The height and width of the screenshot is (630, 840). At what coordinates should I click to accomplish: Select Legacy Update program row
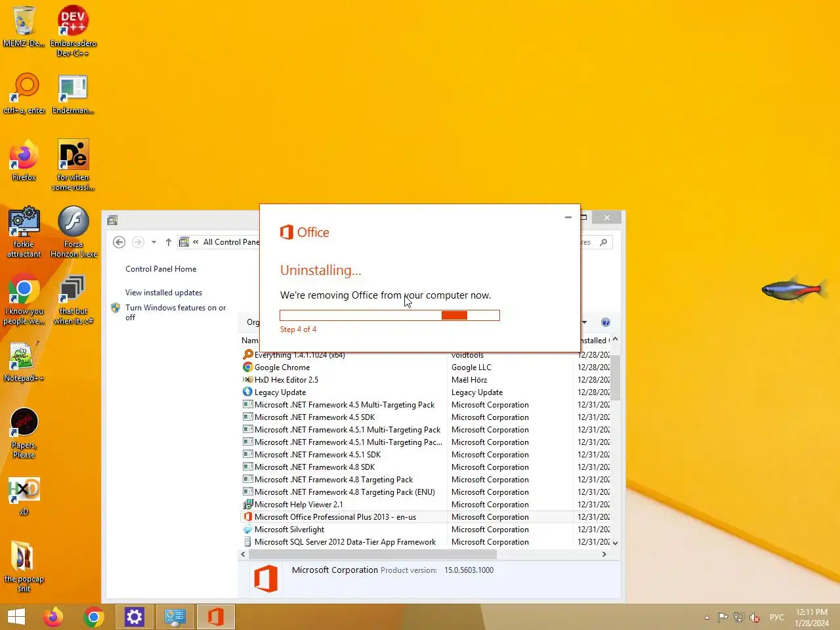click(x=280, y=392)
